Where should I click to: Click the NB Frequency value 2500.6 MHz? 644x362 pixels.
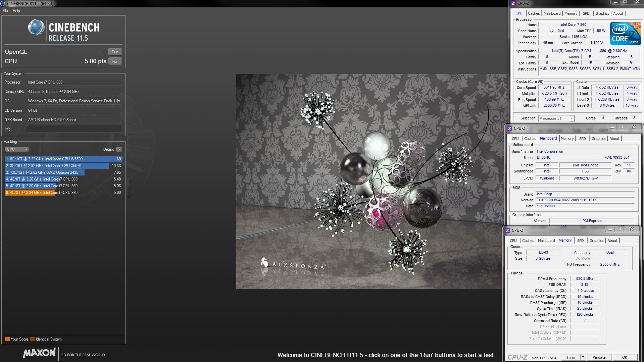point(610,265)
